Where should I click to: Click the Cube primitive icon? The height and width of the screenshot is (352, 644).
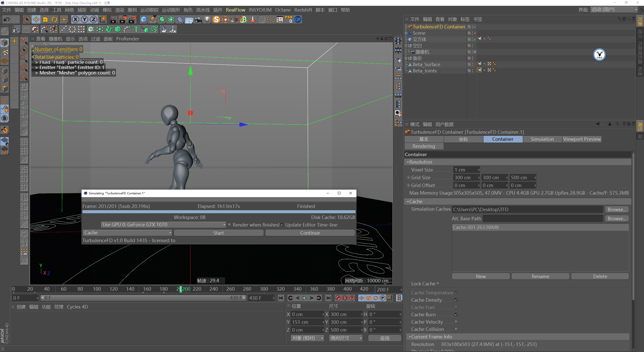point(144,20)
